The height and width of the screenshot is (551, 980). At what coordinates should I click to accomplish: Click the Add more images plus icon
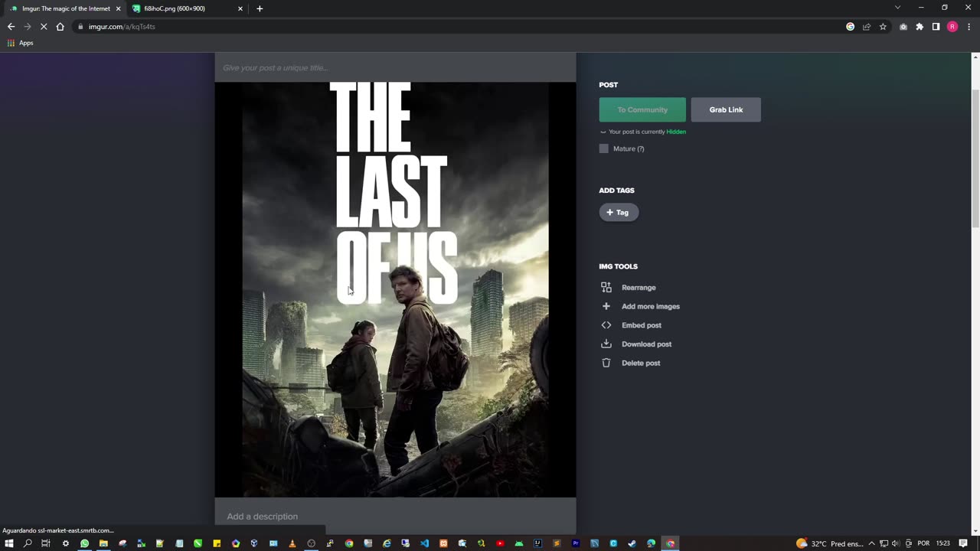[606, 306]
